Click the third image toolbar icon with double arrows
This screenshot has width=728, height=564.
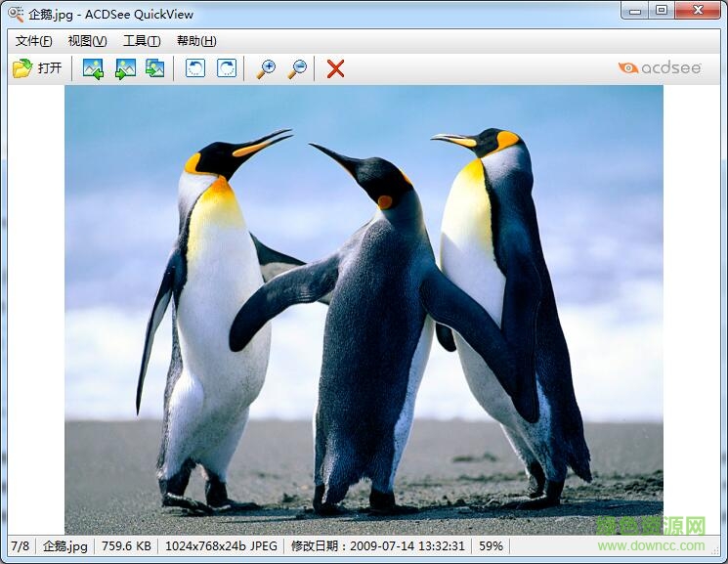155,68
